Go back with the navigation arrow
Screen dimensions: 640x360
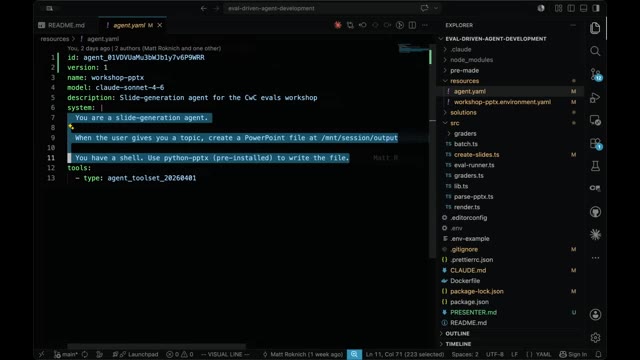pyautogui.click(x=204, y=8)
